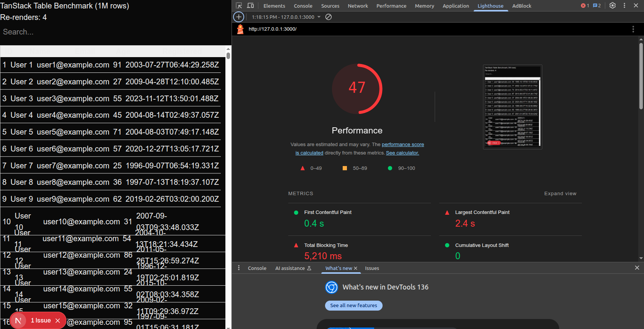Click the report URL http://127.0.0.1:3000/
644x329 pixels.
point(273,29)
